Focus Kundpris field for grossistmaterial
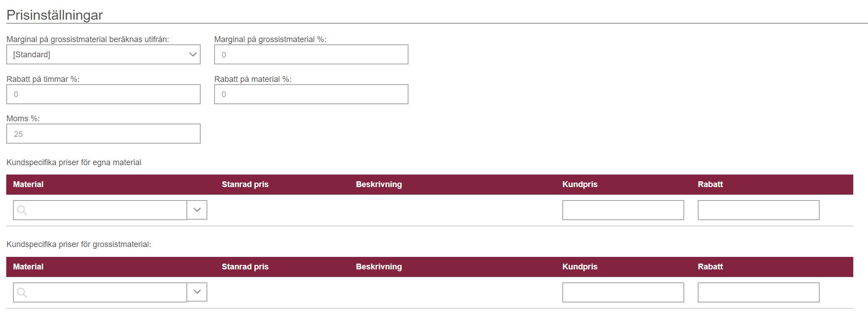The width and height of the screenshot is (868, 324). click(623, 293)
